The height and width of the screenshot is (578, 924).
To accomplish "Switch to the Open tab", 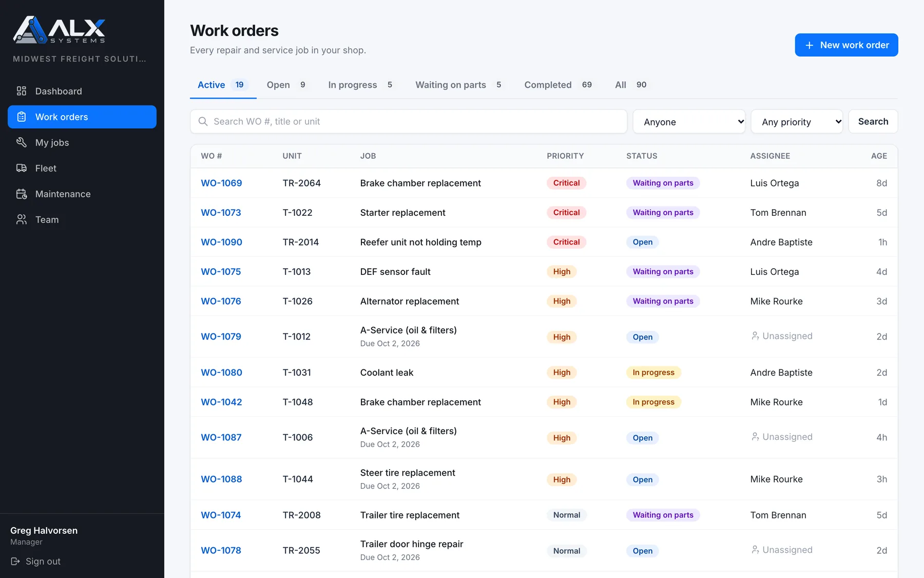I will click(287, 85).
